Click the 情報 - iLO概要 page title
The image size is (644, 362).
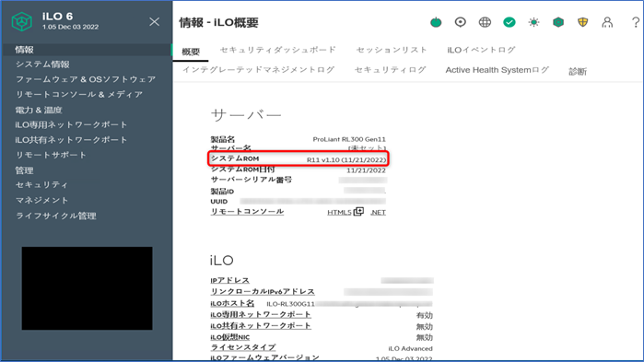(219, 23)
